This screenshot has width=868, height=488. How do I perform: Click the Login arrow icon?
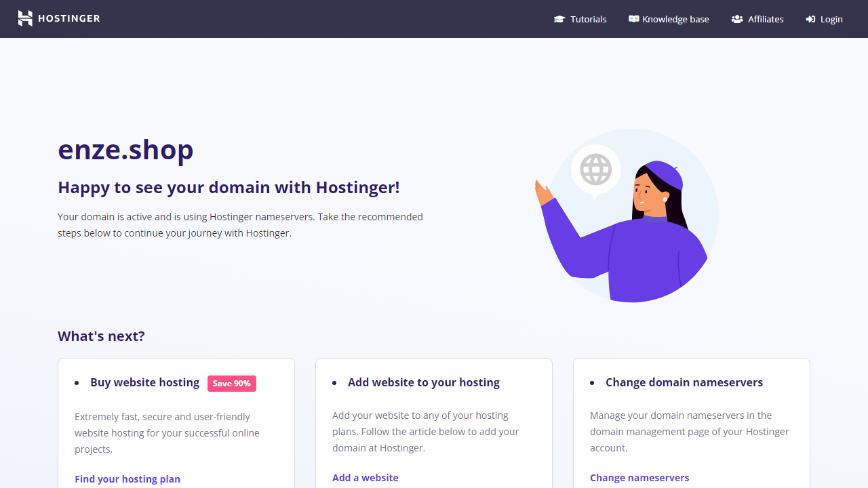(810, 19)
